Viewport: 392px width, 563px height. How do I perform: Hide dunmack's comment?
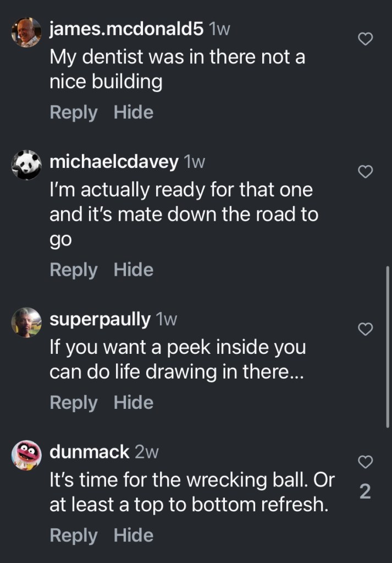pyautogui.click(x=134, y=535)
